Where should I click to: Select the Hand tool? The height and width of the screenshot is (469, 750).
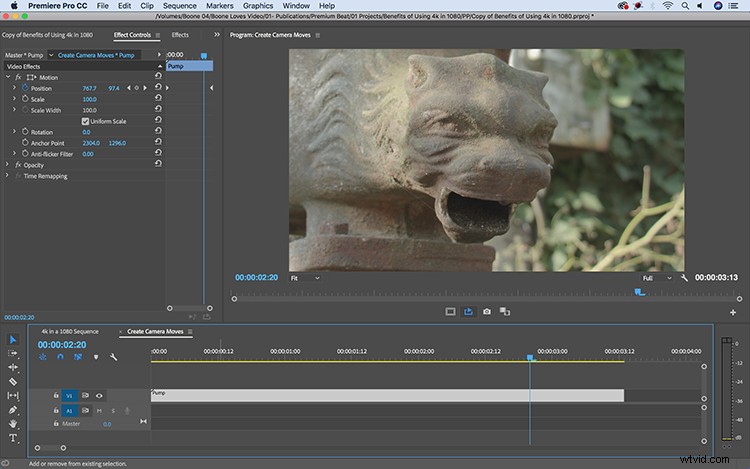(x=13, y=424)
